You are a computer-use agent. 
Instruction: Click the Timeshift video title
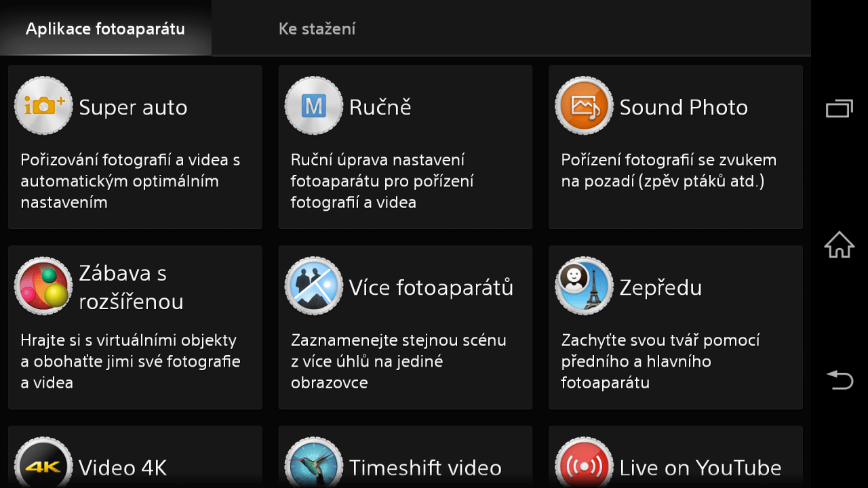point(425,468)
